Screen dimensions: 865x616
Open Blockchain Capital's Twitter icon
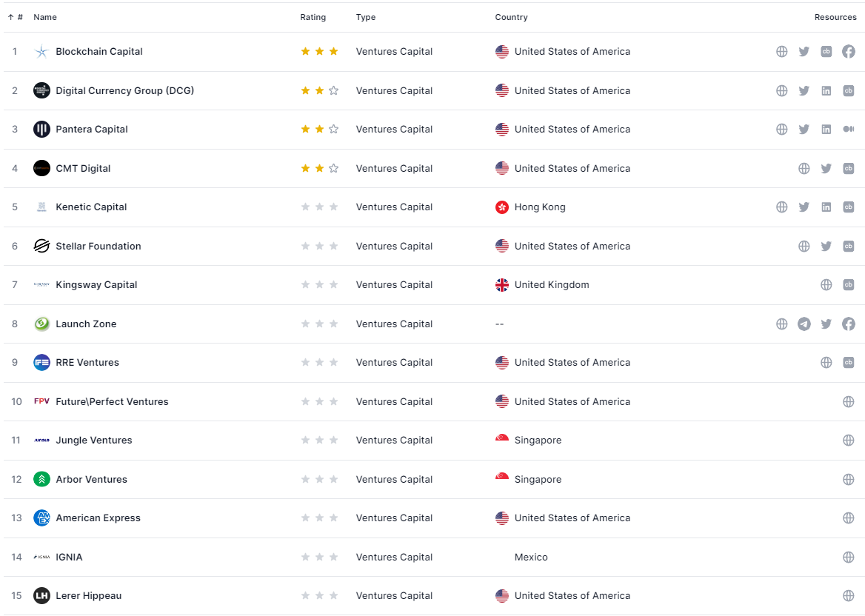pos(804,52)
